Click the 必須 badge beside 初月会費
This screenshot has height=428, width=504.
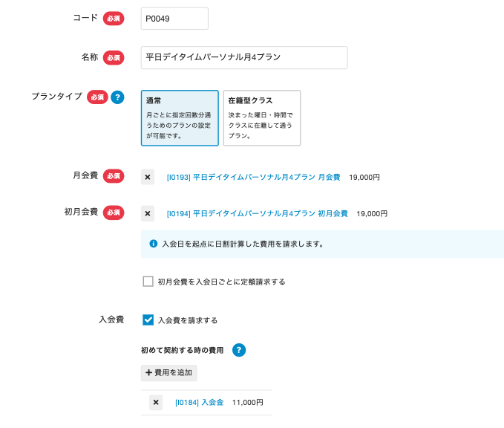pyautogui.click(x=114, y=213)
